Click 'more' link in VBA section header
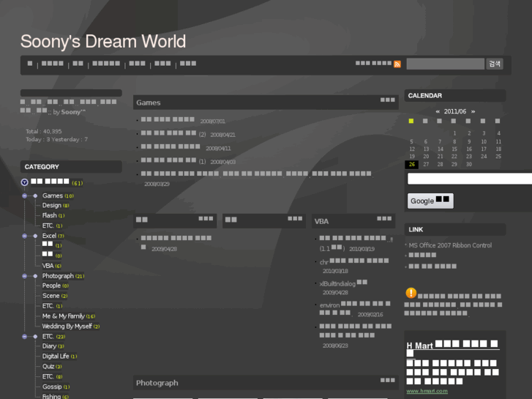Image resolution: width=532 pixels, height=399 pixels. (x=384, y=219)
